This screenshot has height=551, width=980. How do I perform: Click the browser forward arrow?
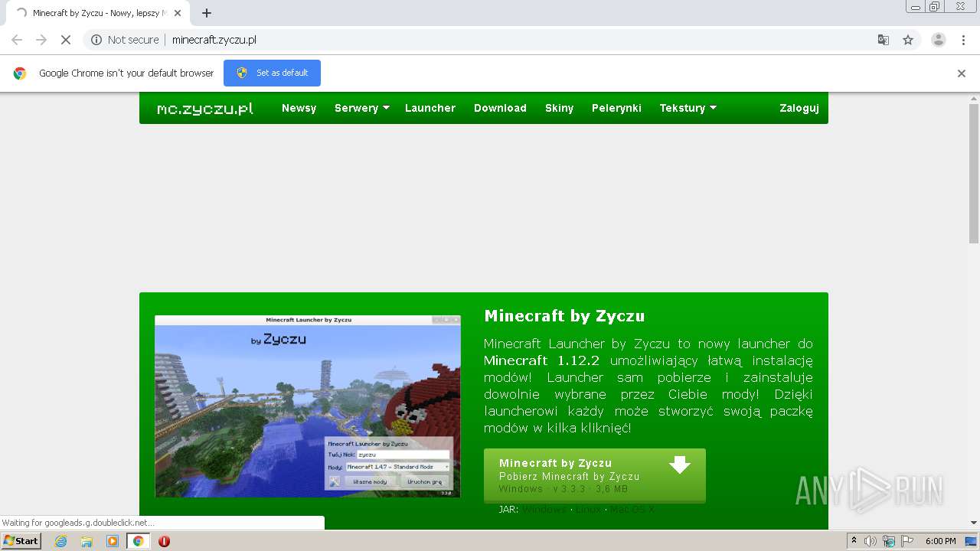point(41,40)
